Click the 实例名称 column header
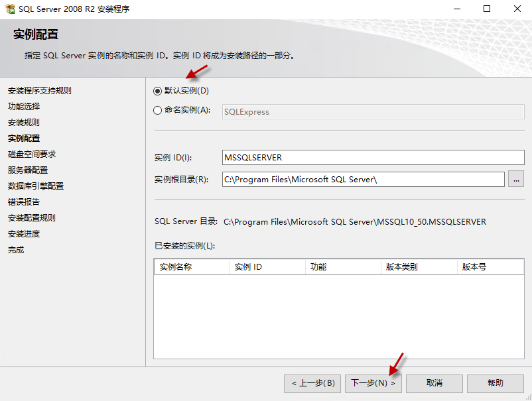Image resolution: width=532 pixels, height=401 pixels. click(191, 267)
